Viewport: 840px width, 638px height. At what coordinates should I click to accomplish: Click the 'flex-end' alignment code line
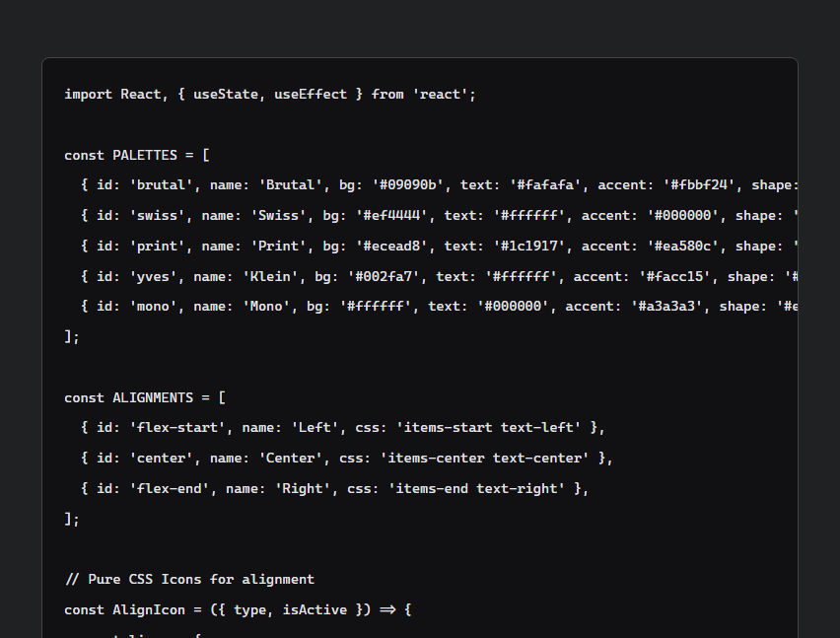pos(335,488)
